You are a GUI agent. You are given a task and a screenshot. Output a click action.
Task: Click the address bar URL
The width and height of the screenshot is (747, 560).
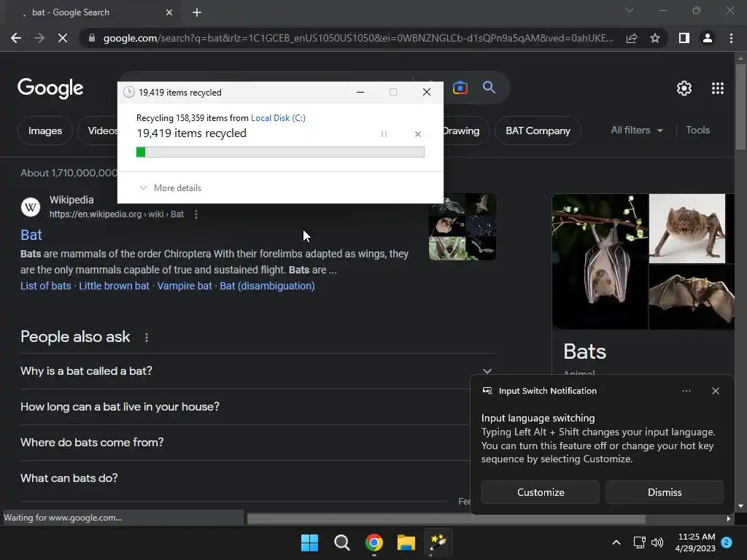tap(358, 38)
